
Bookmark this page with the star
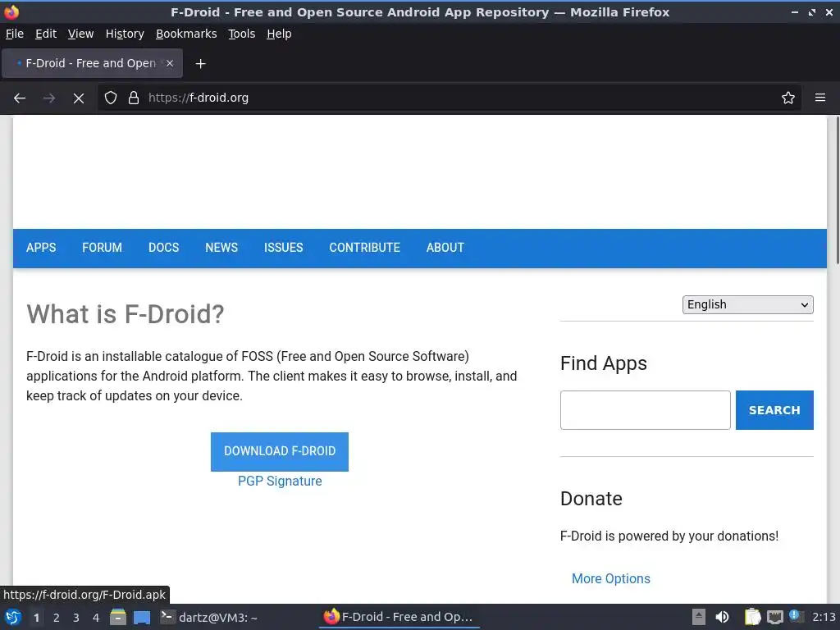(788, 98)
